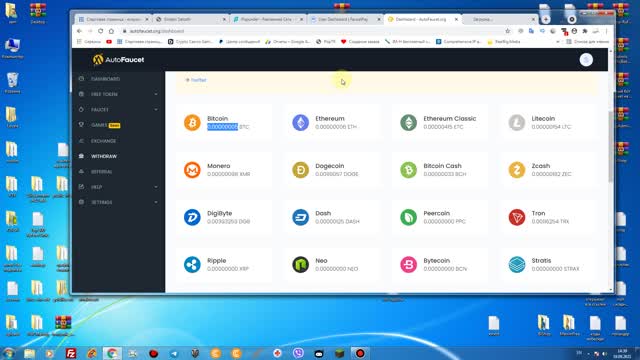640x360 pixels.
Task: Click the address bar URL field
Action: 310,31
